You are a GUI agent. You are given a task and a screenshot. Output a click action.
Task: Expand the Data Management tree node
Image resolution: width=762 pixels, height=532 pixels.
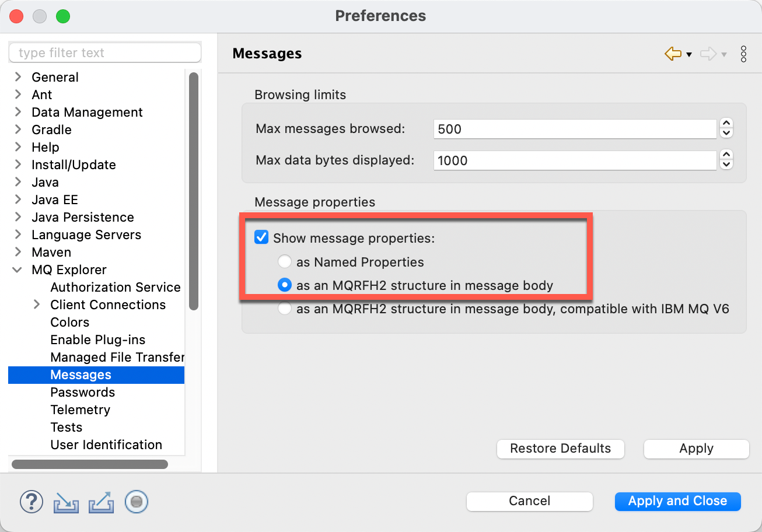coord(18,112)
